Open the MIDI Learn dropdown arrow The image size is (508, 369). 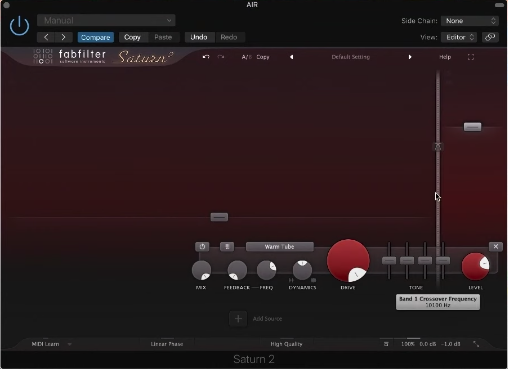tap(70, 344)
